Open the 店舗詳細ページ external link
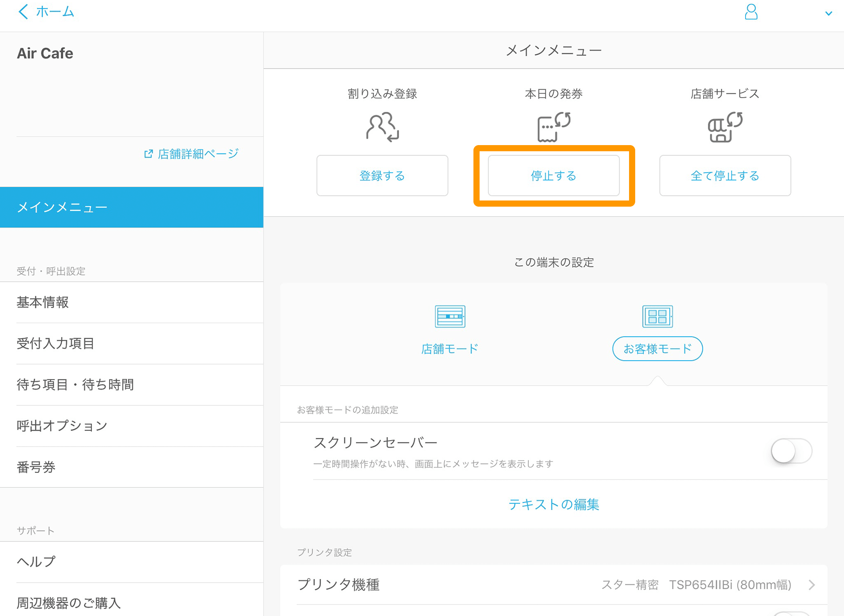 coord(192,153)
